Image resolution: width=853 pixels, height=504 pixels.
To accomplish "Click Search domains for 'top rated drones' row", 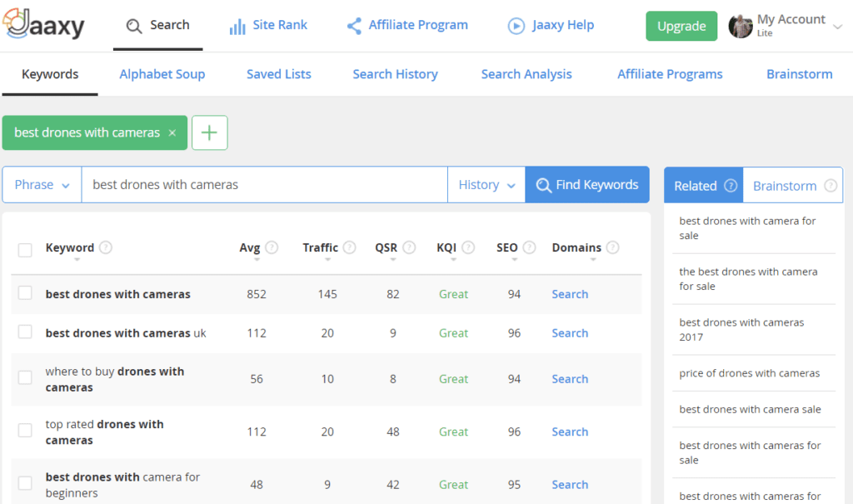I will tap(570, 432).
